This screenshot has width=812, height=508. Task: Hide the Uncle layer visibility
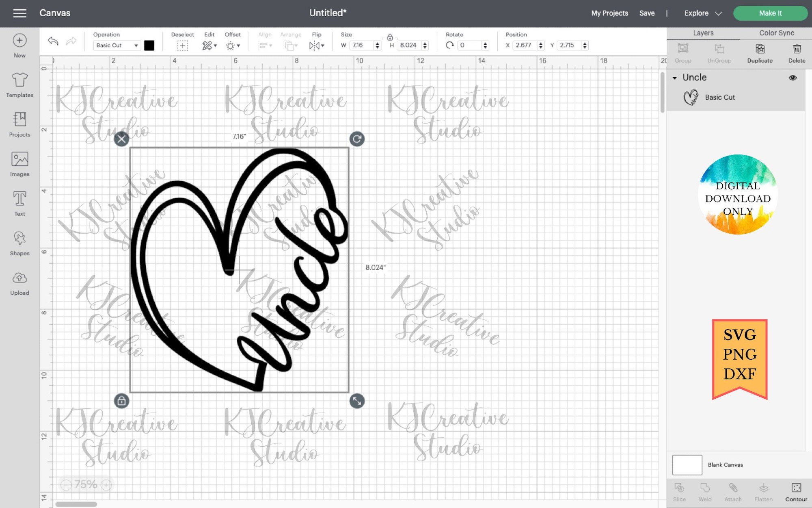(x=793, y=77)
